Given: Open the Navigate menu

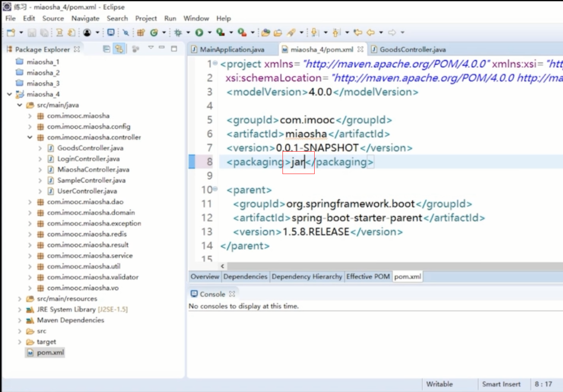Looking at the screenshot, I should pos(85,18).
